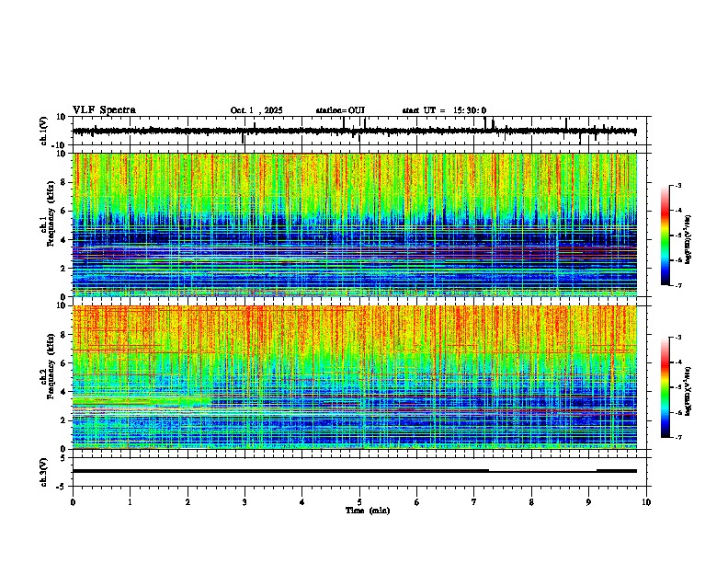This screenshot has width=728, height=563.
Task: Click the "ch.1(V)" waveform axis label
Action: [44, 131]
